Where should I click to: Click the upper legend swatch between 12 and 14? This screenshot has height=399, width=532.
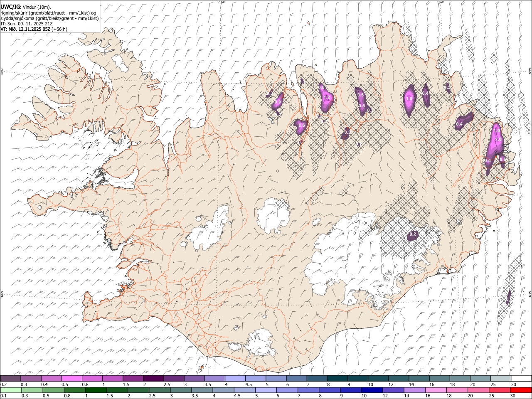coord(399,378)
